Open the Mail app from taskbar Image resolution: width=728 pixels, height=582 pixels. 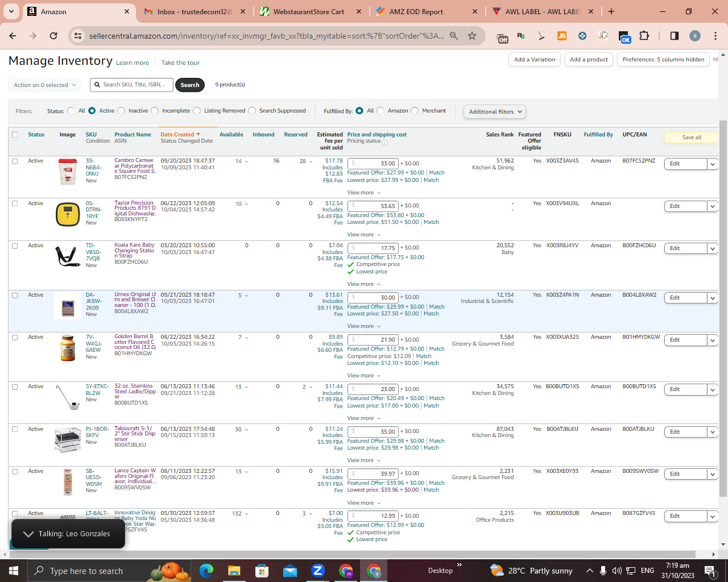coord(289,571)
